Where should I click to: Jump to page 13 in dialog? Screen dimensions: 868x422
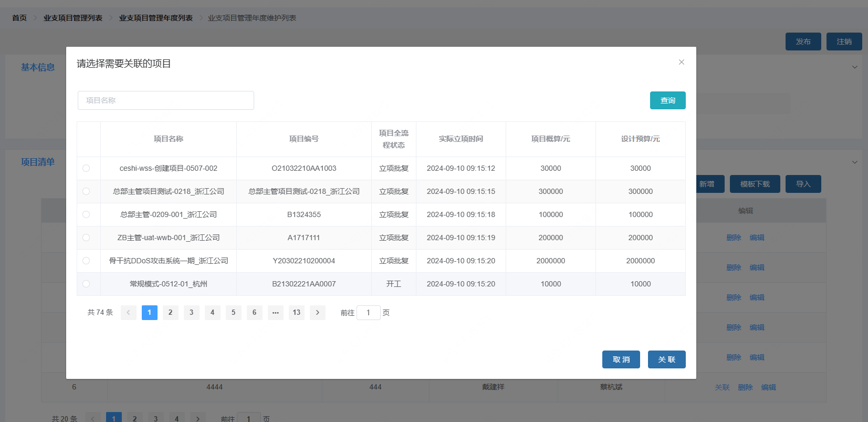tap(296, 313)
